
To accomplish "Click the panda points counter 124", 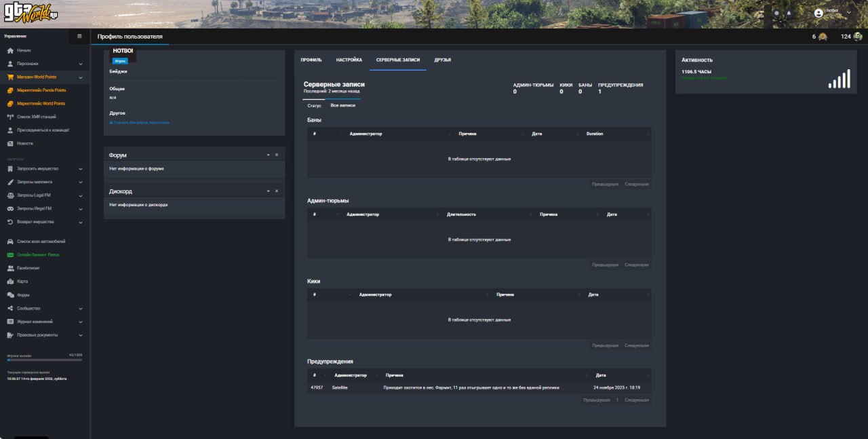I will pyautogui.click(x=851, y=37).
